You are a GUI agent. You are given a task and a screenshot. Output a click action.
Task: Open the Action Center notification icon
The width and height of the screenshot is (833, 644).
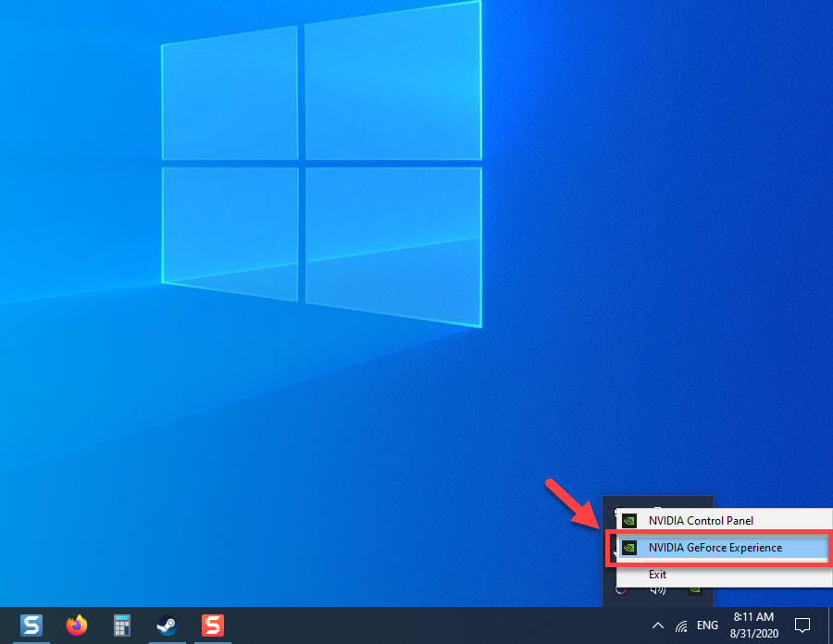tap(802, 625)
